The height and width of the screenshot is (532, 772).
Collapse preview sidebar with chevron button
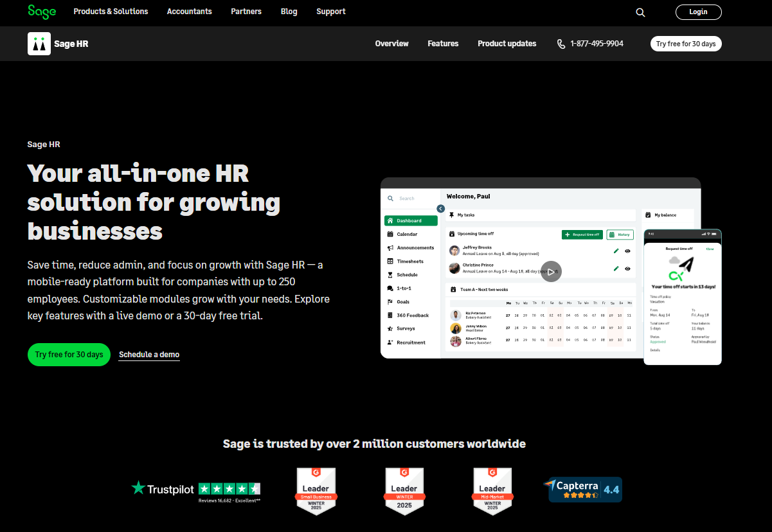point(440,209)
